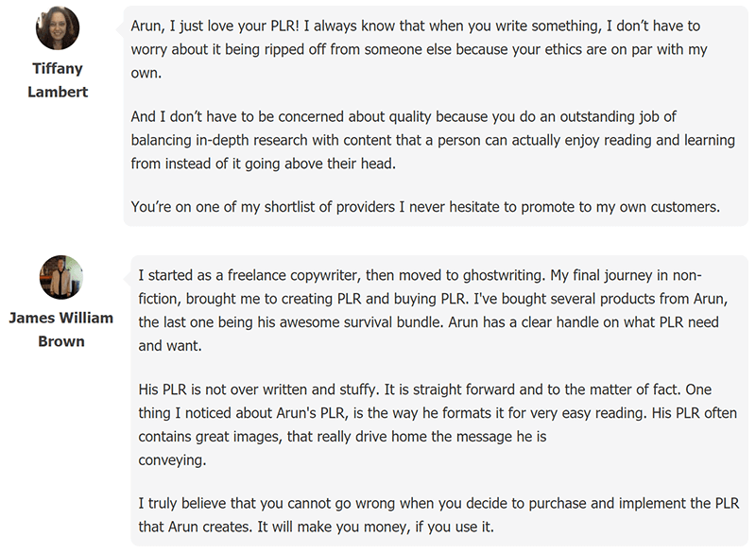Click James William Brown's round profile photo

[61, 277]
